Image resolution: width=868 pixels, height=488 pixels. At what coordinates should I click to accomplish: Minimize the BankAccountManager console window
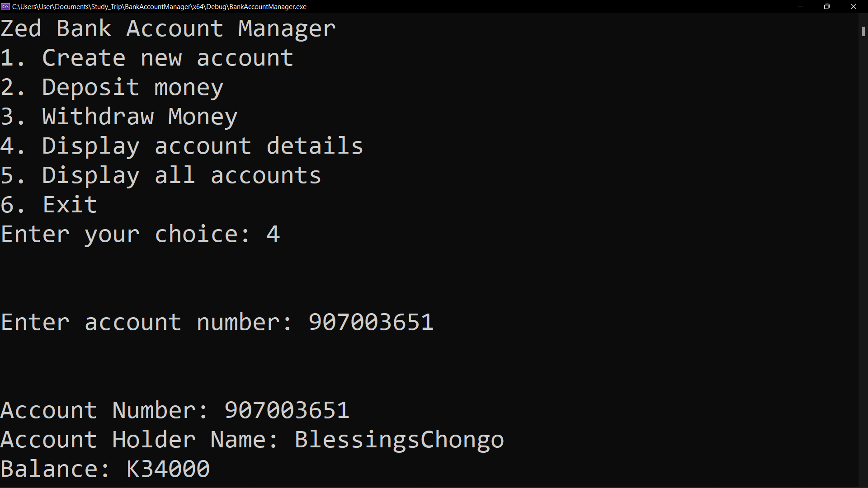pyautogui.click(x=800, y=6)
